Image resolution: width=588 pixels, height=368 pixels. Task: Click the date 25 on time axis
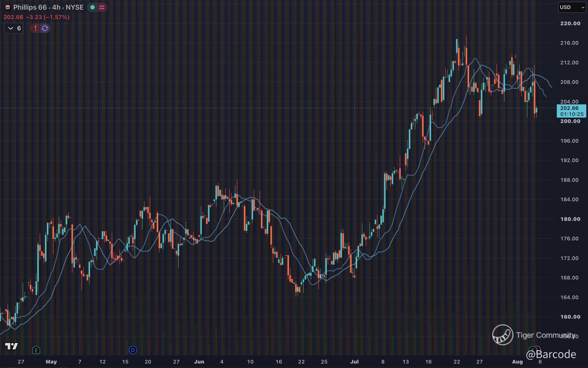[x=324, y=362]
